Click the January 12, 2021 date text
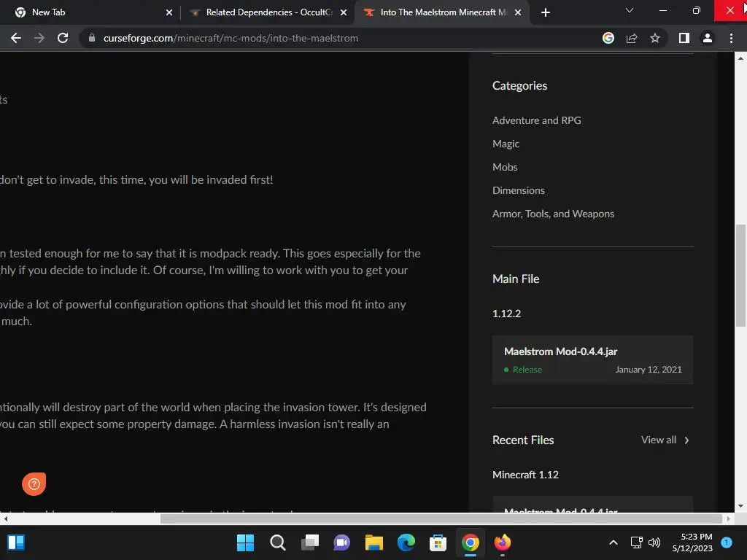 point(649,370)
